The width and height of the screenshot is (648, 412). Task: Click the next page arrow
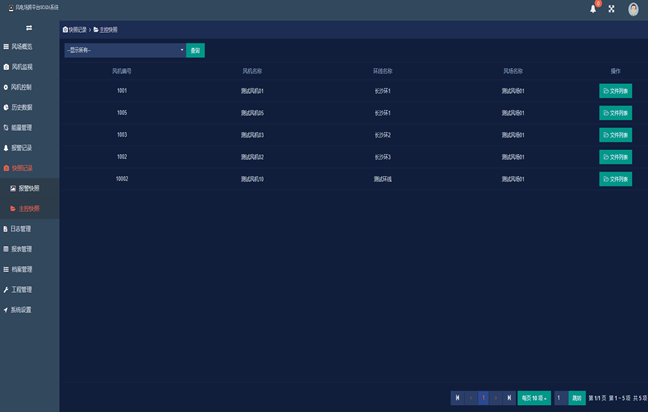(496, 398)
